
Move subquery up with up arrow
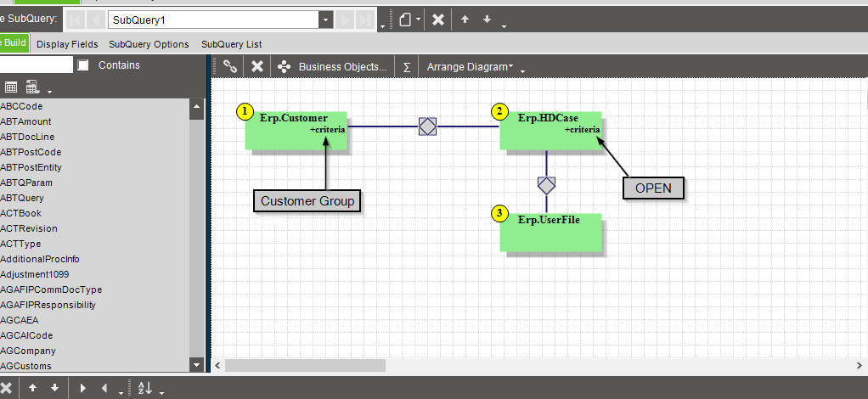tap(465, 20)
